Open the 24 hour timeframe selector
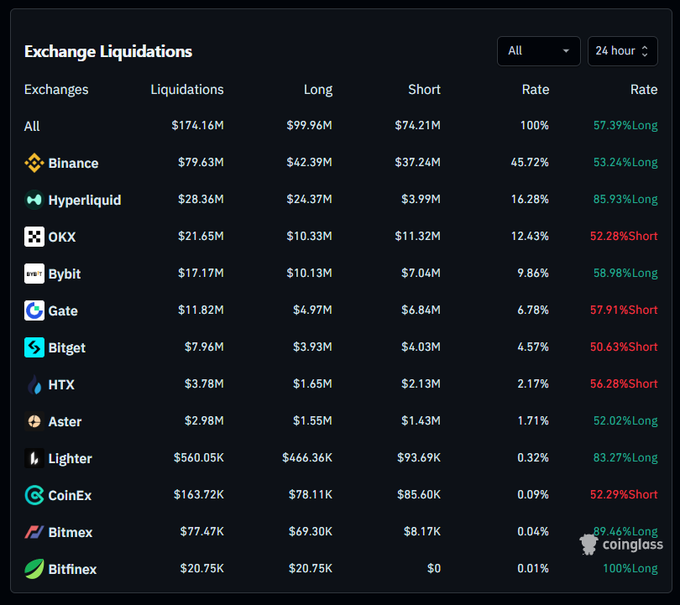This screenshot has width=680, height=605. [x=622, y=51]
